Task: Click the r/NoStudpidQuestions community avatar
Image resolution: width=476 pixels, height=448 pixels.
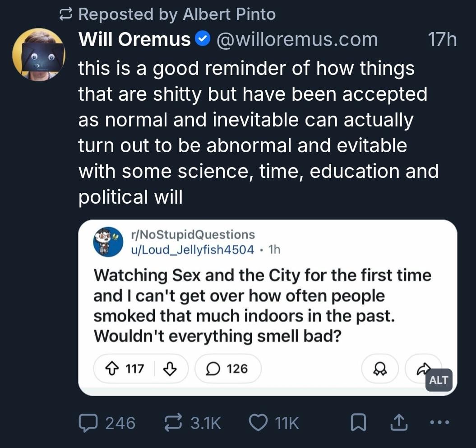Action: 108,242
